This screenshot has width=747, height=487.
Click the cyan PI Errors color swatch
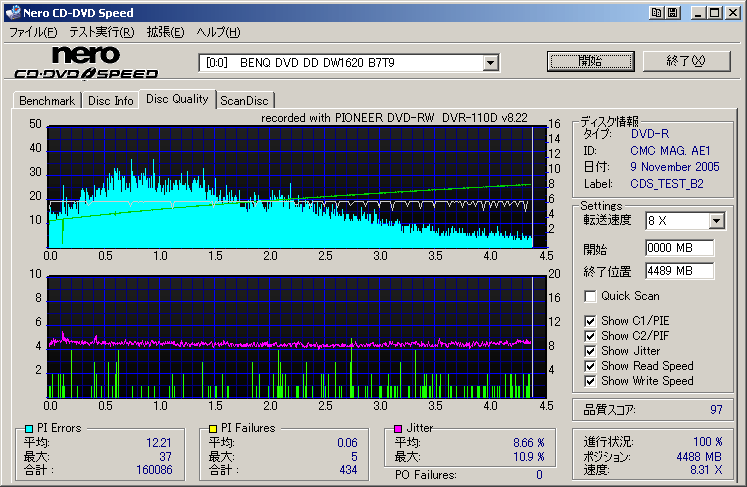(29, 429)
